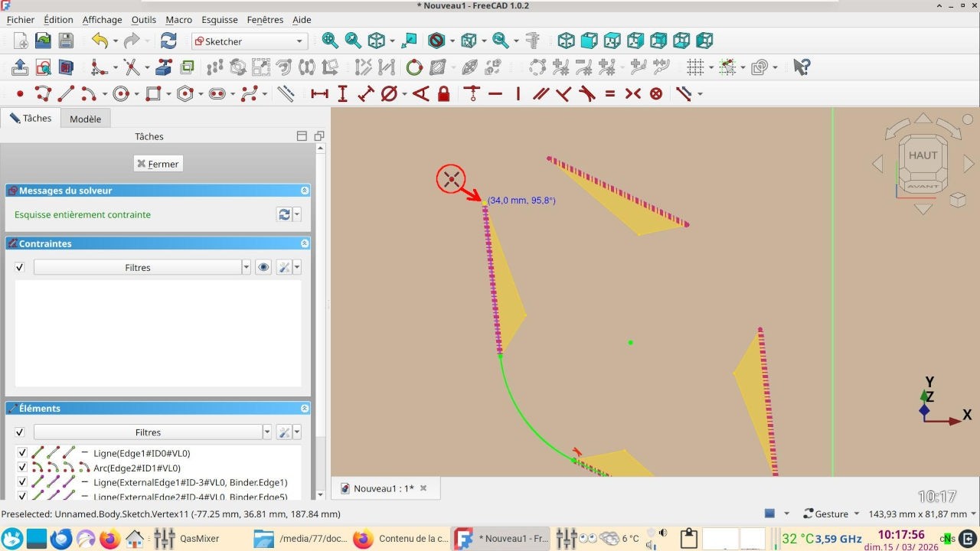Leave sketch using the upward arrow icon

click(x=21, y=67)
